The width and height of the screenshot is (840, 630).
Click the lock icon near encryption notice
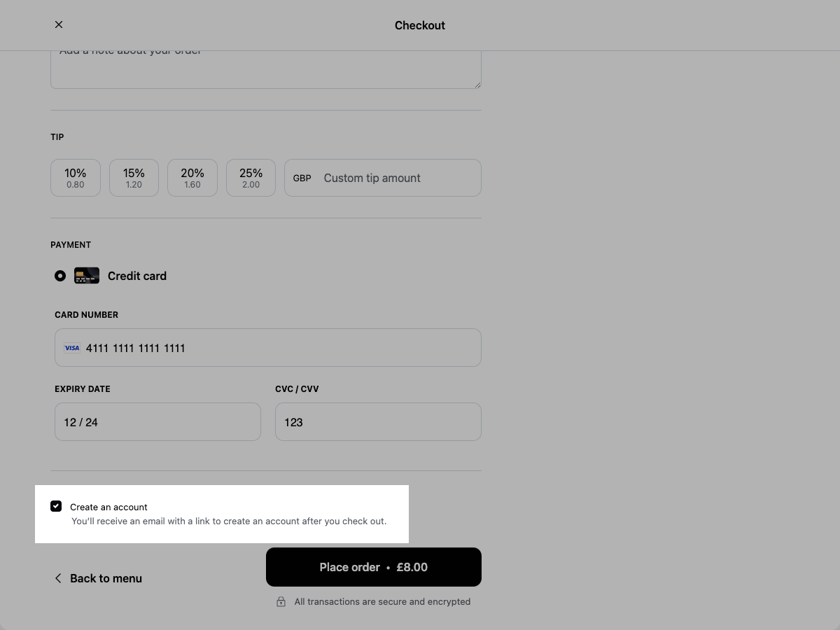pos(281,601)
